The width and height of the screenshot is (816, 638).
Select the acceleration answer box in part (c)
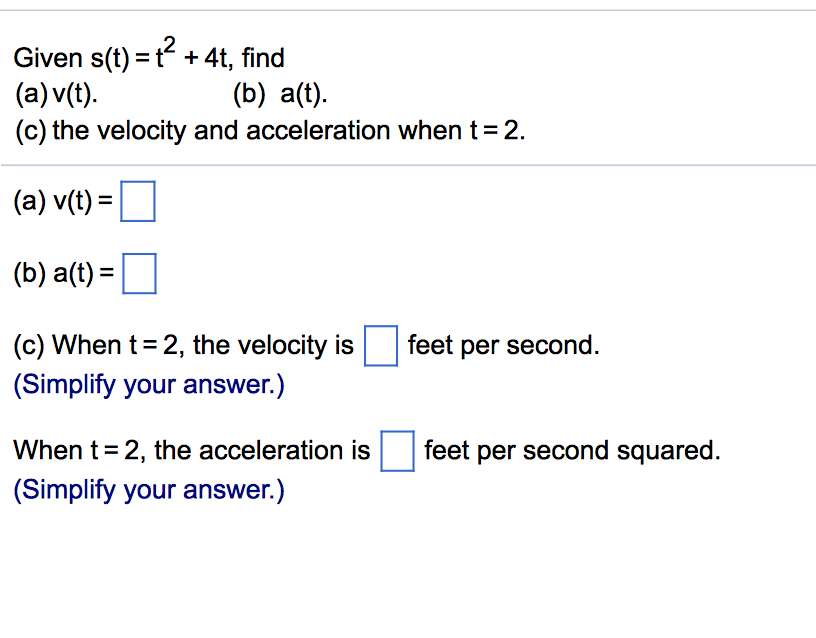pyautogui.click(x=397, y=451)
